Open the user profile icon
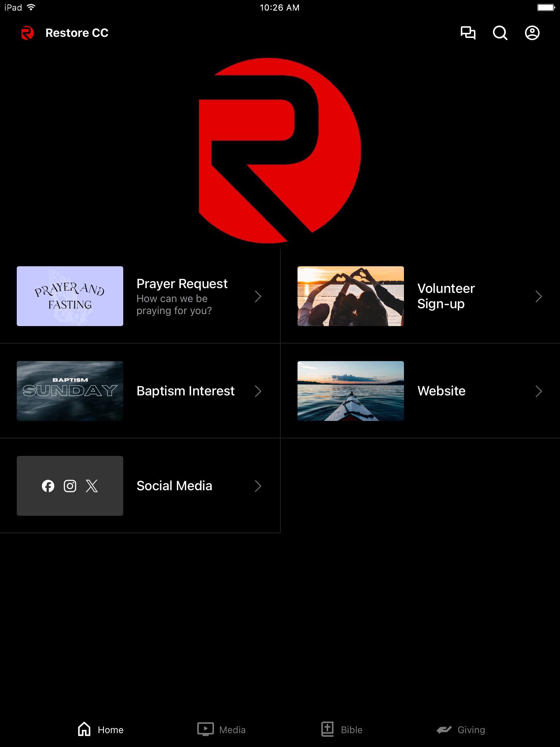Screen dimensions: 560x747 coord(532,33)
